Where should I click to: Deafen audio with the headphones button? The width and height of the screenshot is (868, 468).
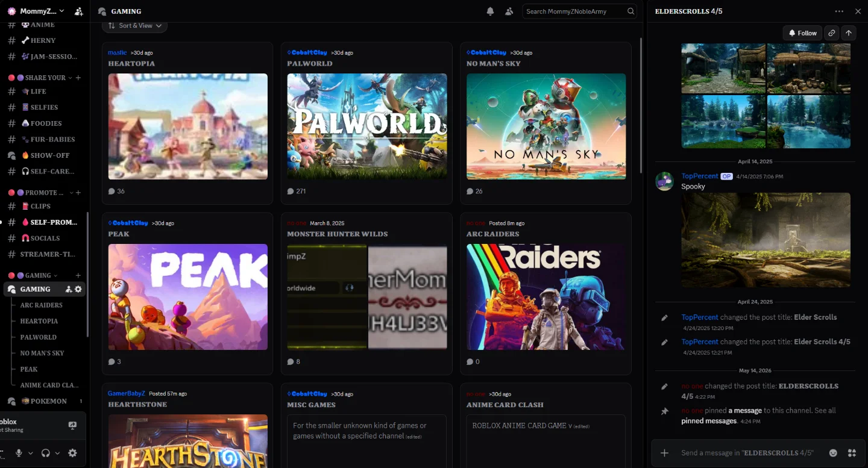point(46,453)
